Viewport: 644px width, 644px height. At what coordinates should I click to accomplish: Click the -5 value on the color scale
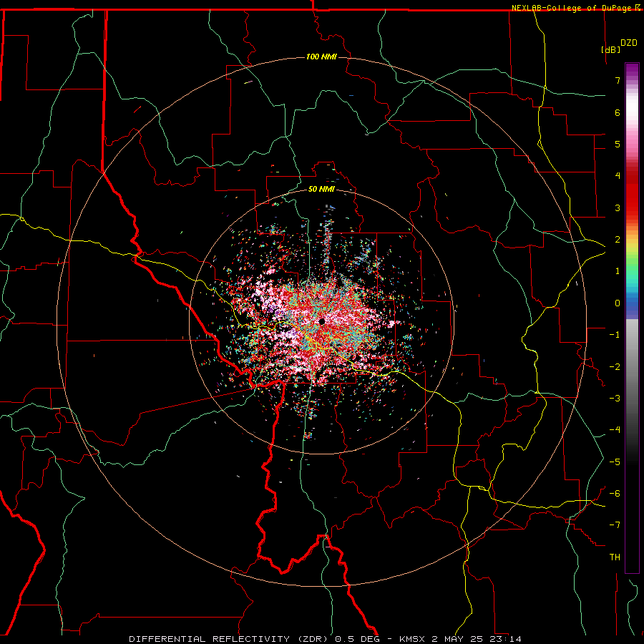(x=615, y=462)
